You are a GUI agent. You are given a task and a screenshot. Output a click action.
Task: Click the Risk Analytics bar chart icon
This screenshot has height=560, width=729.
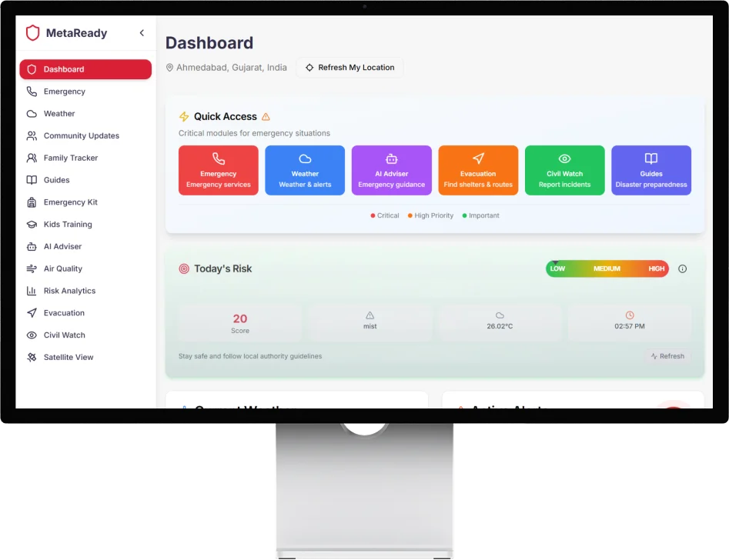[x=32, y=291]
